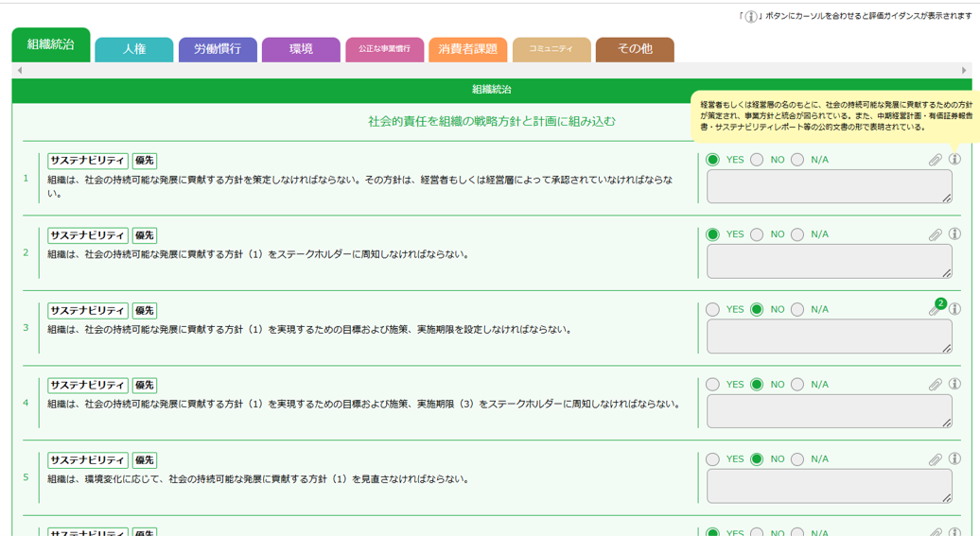Switch to the その他 tab
980x536 pixels.
point(635,49)
